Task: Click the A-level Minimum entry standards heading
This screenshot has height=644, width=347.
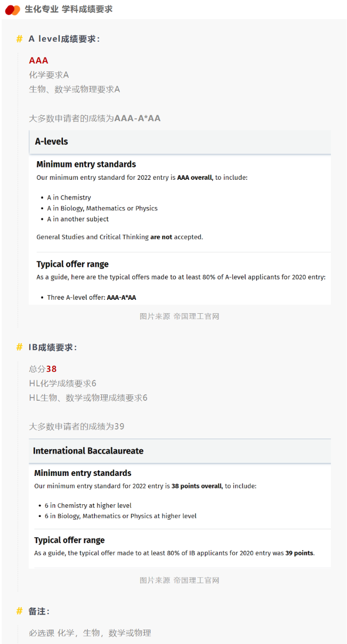Action: pos(86,164)
